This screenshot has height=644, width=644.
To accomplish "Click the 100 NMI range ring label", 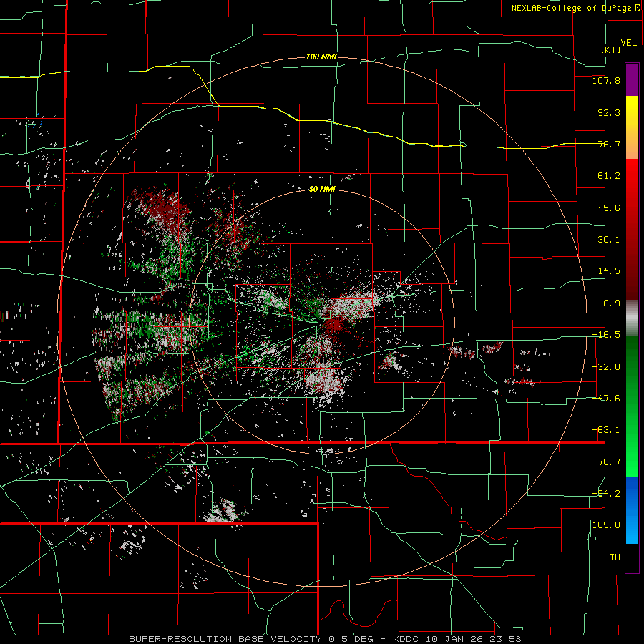I will 321,57.
